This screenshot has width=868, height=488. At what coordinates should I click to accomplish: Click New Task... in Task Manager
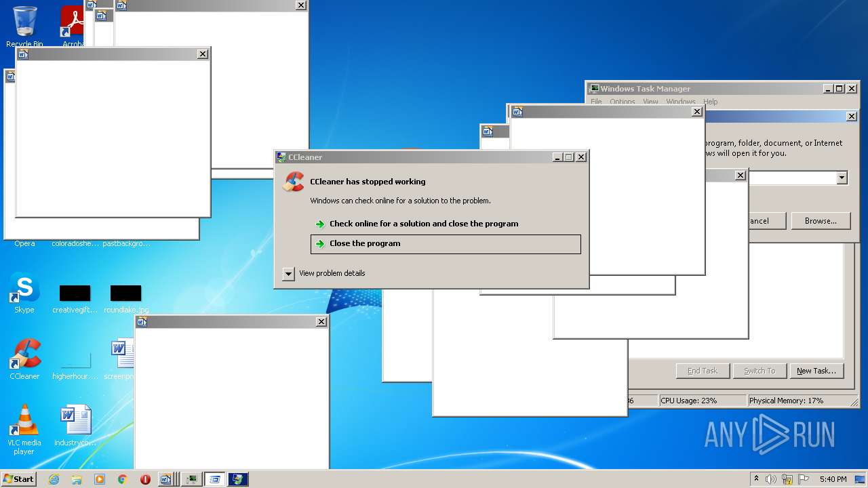(x=816, y=371)
